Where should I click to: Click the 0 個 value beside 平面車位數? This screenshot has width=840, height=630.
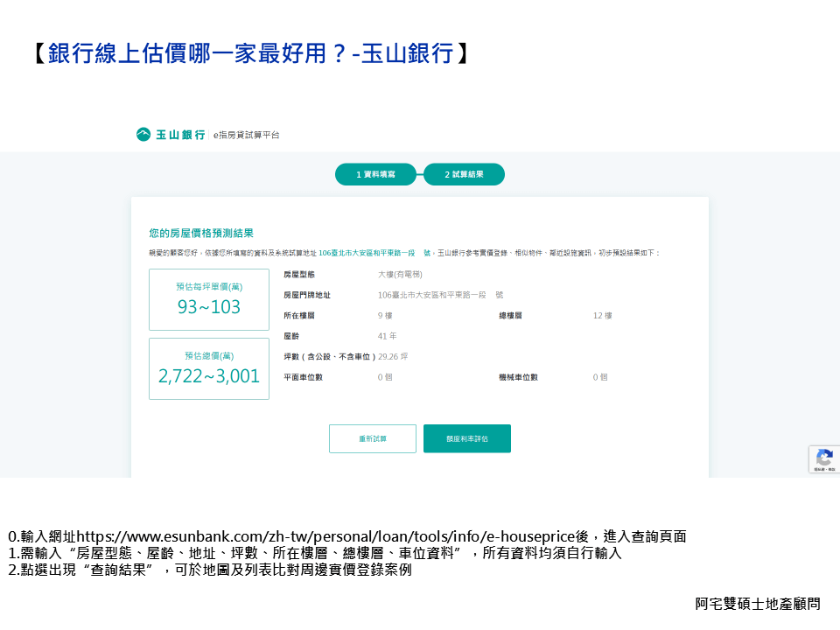pyautogui.click(x=385, y=377)
